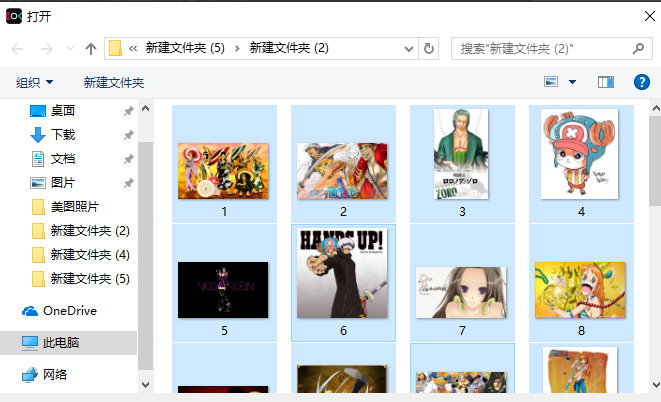
Task: Click the pin icon next to 下载
Action: 128,135
